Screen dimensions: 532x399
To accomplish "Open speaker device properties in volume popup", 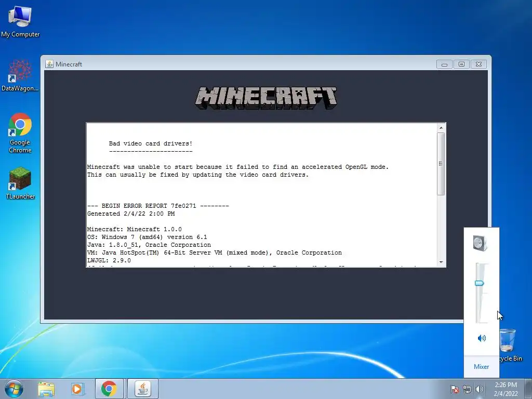I will (x=481, y=243).
